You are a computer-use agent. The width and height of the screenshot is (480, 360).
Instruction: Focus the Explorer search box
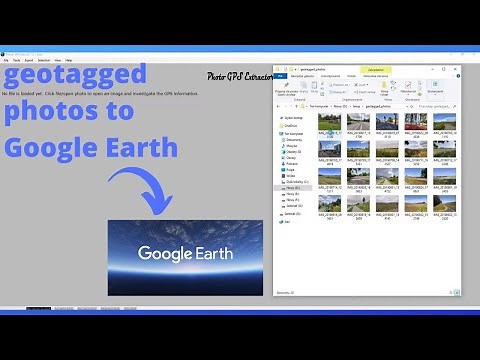[x=437, y=106]
